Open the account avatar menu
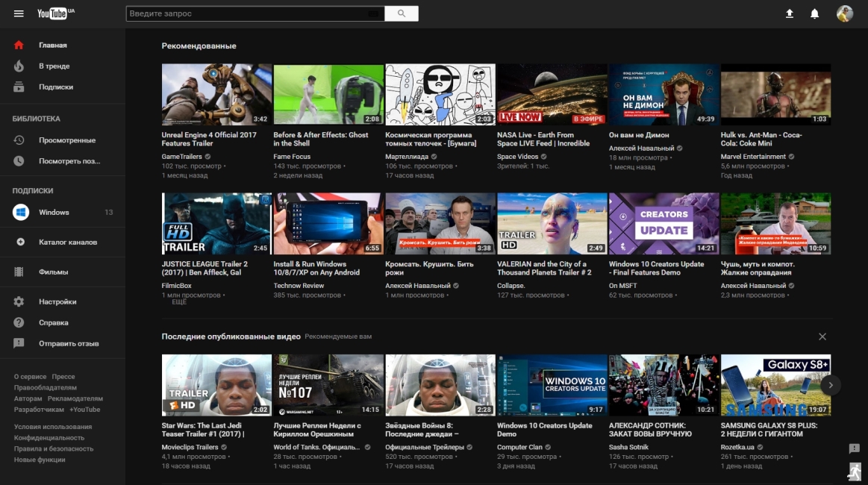 pos(845,13)
